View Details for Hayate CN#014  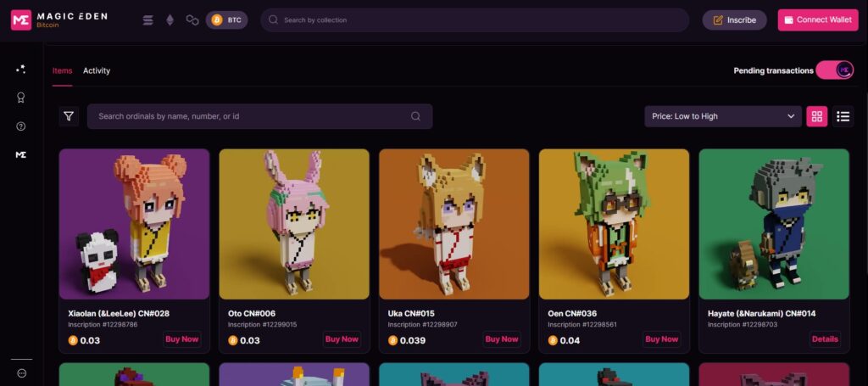(x=825, y=339)
